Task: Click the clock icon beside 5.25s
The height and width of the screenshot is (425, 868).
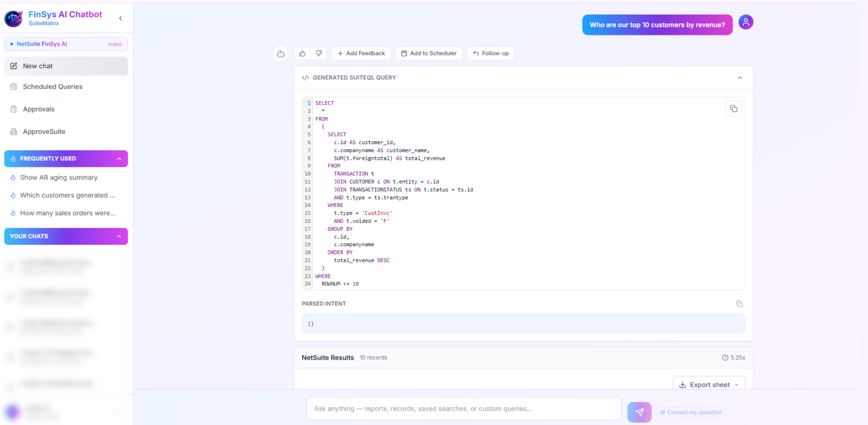Action: pos(725,358)
